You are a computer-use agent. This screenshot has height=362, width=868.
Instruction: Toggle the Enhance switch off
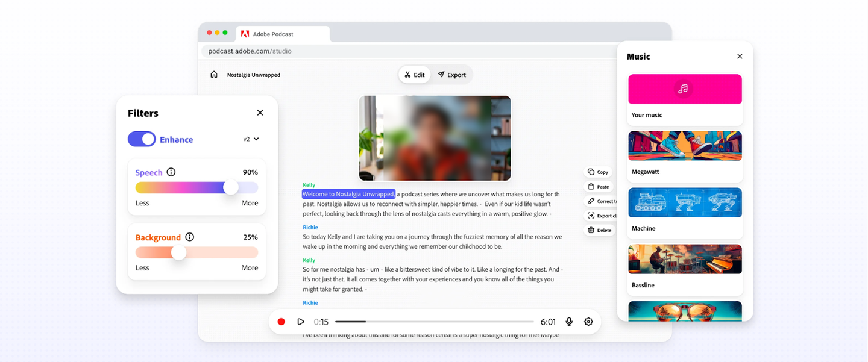click(x=142, y=139)
